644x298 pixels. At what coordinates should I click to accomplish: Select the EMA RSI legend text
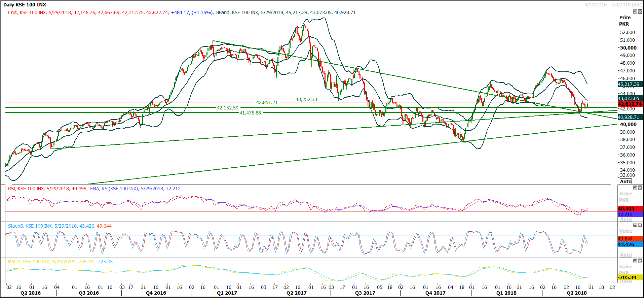click(135, 189)
